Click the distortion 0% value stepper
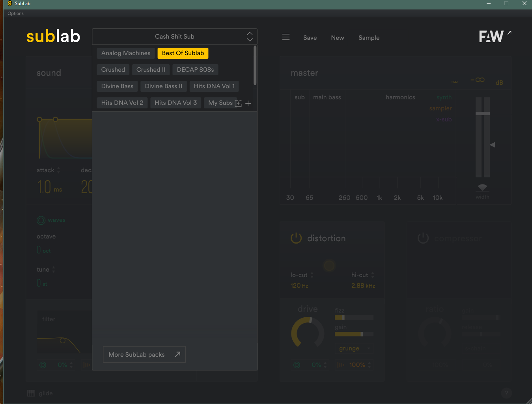 [x=325, y=365]
